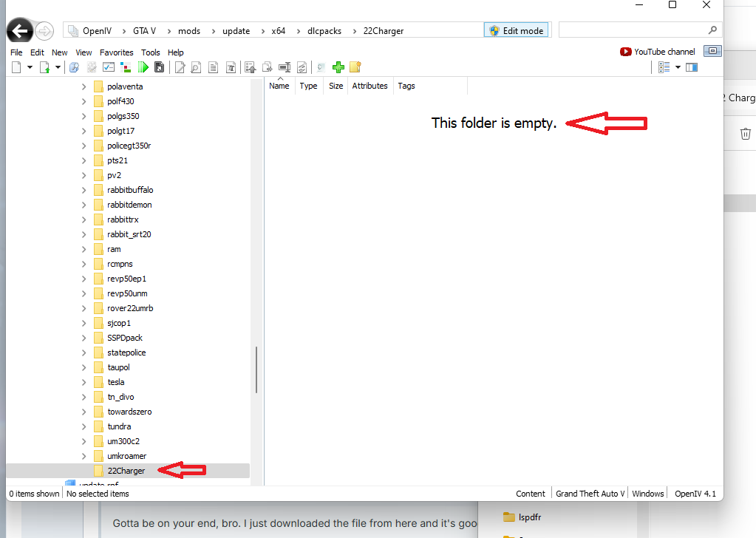Click the View document magnifier icon
The image size is (756, 538).
[196, 67]
